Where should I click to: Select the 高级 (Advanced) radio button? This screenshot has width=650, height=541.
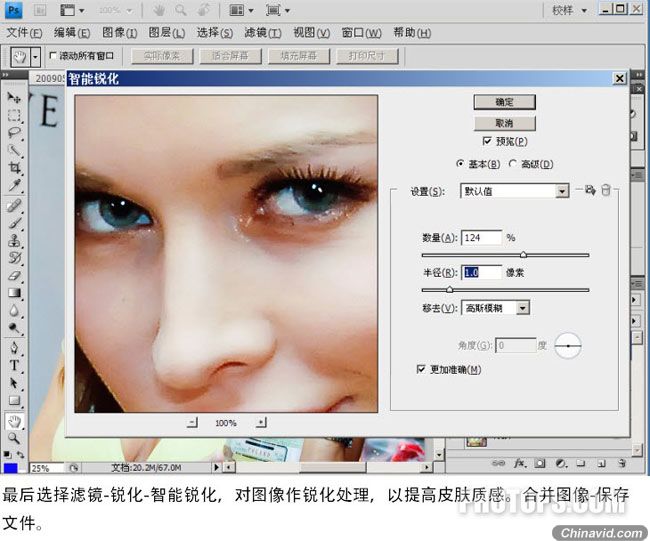(x=513, y=164)
